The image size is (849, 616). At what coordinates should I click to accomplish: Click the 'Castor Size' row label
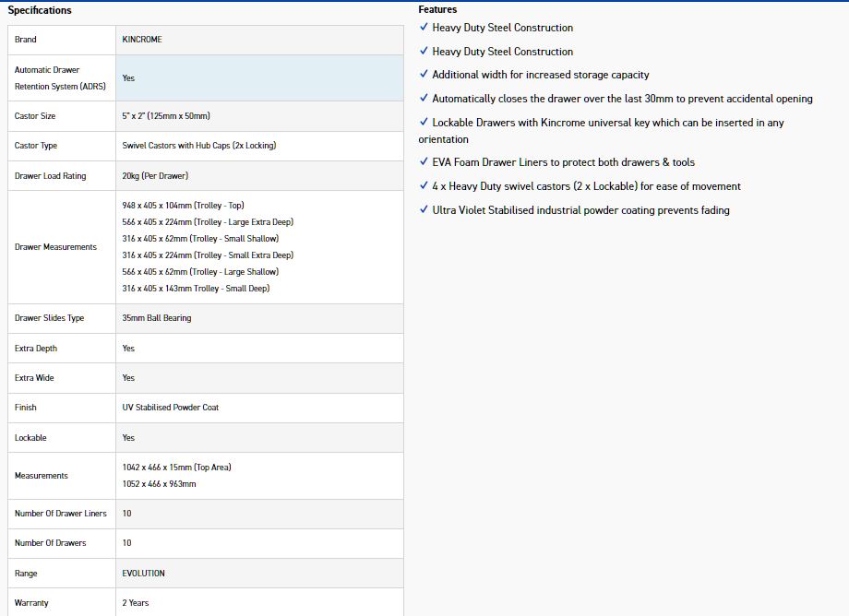[35, 116]
